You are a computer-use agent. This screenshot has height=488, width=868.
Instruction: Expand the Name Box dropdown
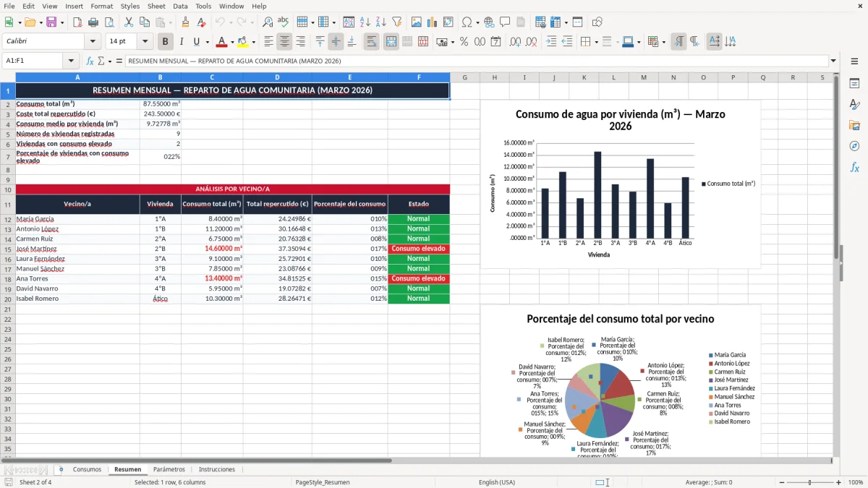pyautogui.click(x=71, y=61)
